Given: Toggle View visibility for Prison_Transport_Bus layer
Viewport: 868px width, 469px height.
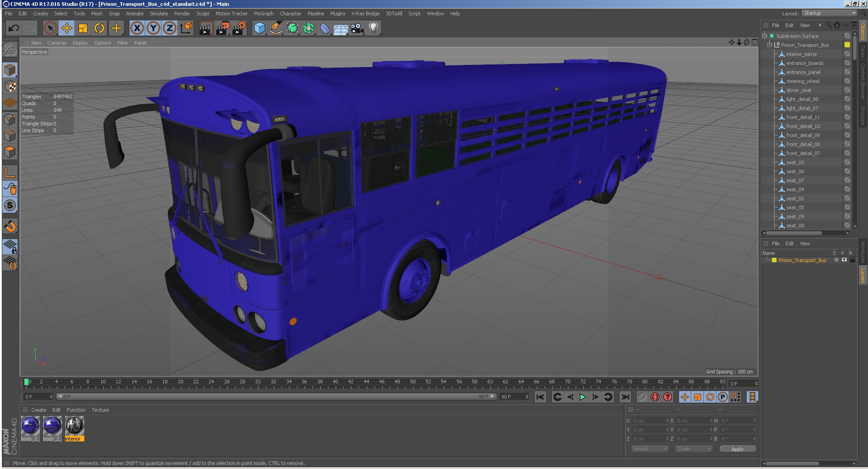Looking at the screenshot, I should (844, 260).
